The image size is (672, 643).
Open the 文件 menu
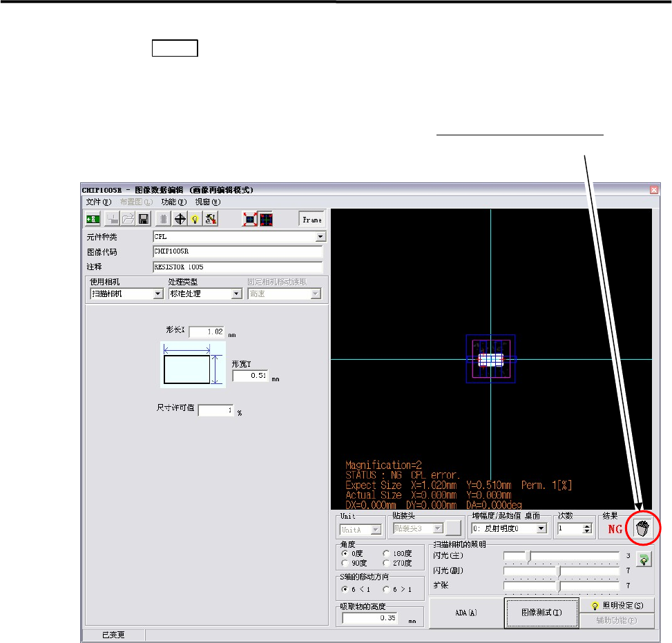click(x=97, y=202)
